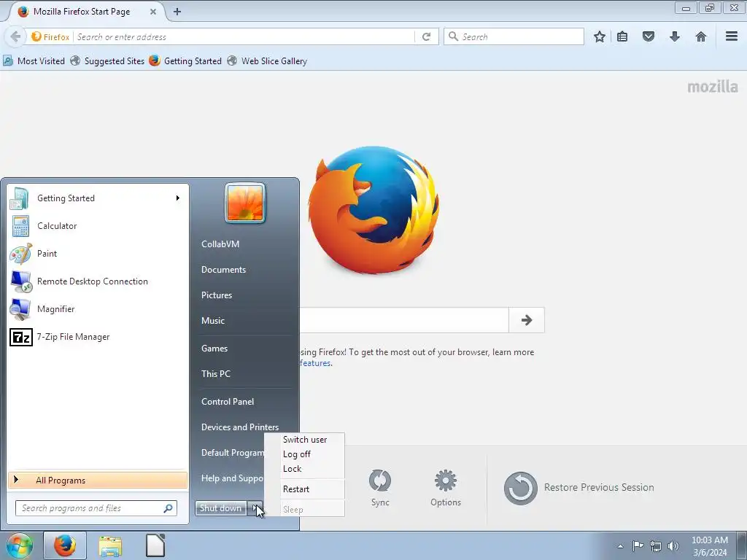Open the Pocket icon in toolbar
The height and width of the screenshot is (560, 747).
(648, 36)
